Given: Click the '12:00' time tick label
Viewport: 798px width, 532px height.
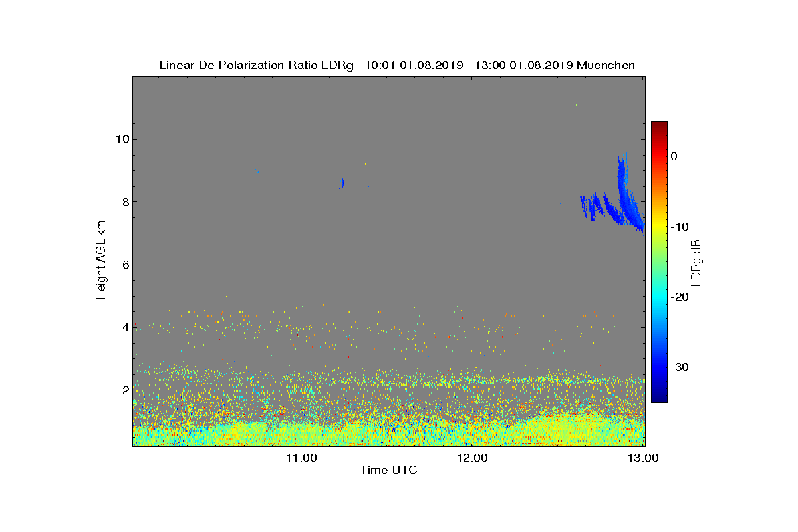Looking at the screenshot, I should pos(473,458).
